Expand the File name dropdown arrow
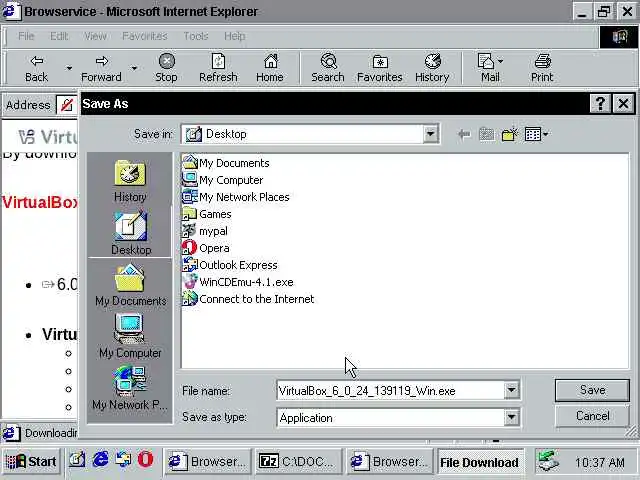This screenshot has width=640, height=480. pyautogui.click(x=511, y=391)
